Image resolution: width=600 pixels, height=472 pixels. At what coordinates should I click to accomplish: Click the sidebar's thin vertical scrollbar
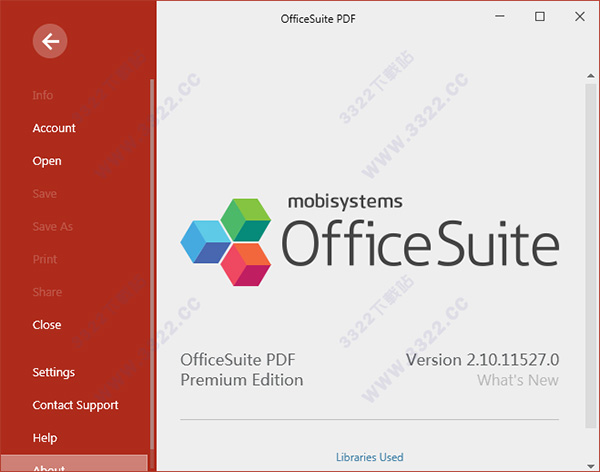point(152,264)
